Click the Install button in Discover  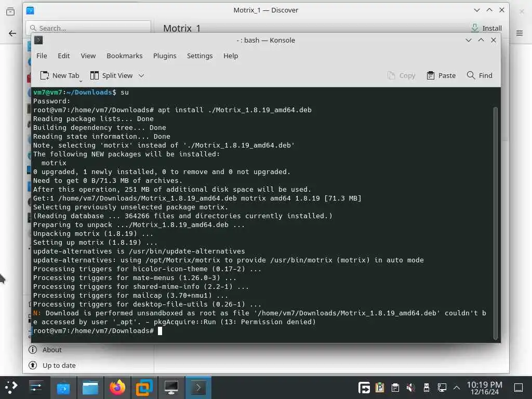point(486,28)
